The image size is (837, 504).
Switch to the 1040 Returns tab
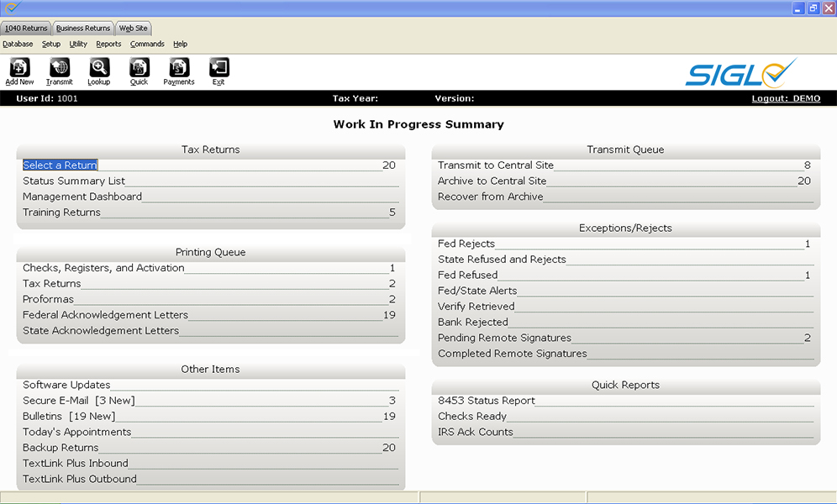tap(25, 29)
